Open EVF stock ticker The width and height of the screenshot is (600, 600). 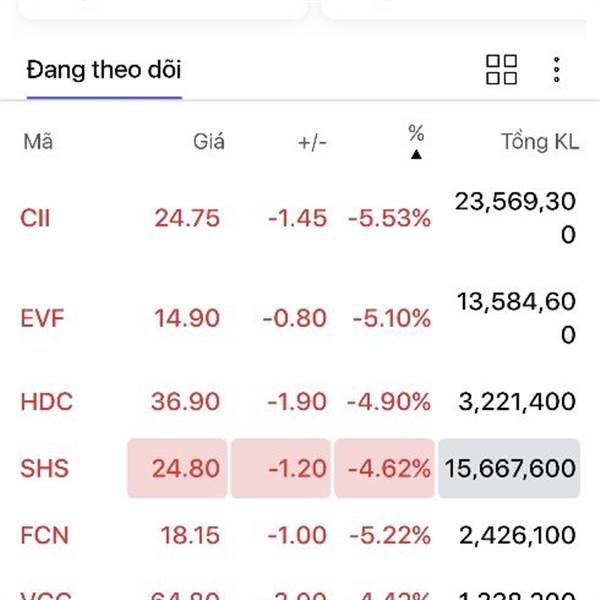pos(42,318)
